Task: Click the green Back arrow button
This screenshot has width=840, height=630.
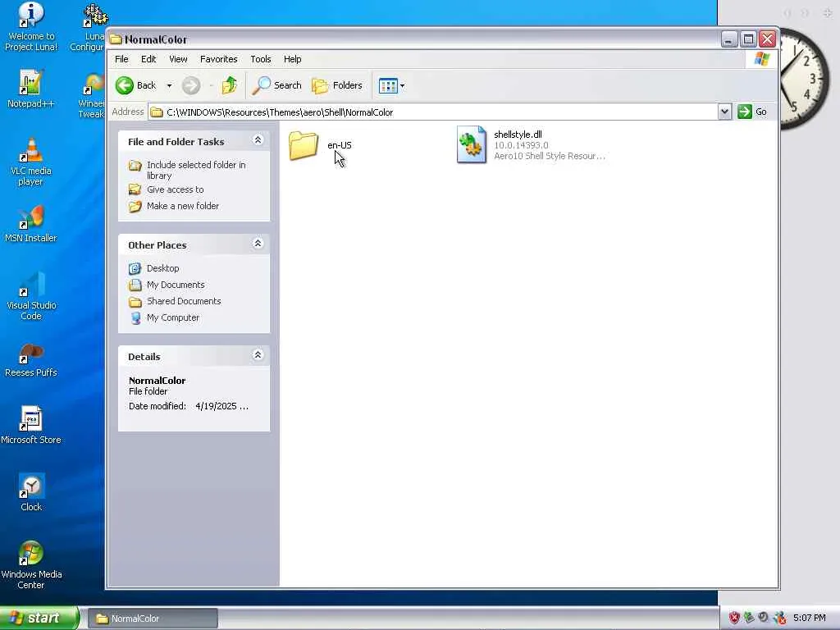Action: point(125,85)
